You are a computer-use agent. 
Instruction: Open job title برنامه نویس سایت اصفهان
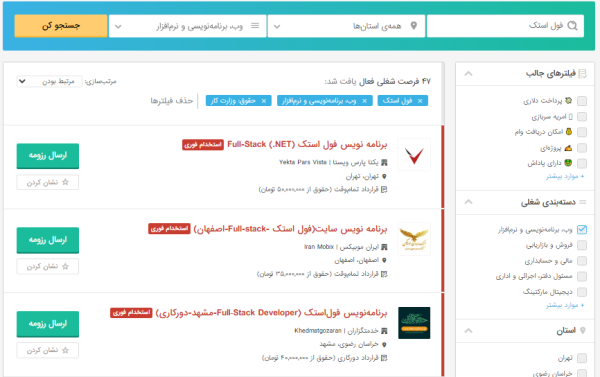coord(290,229)
